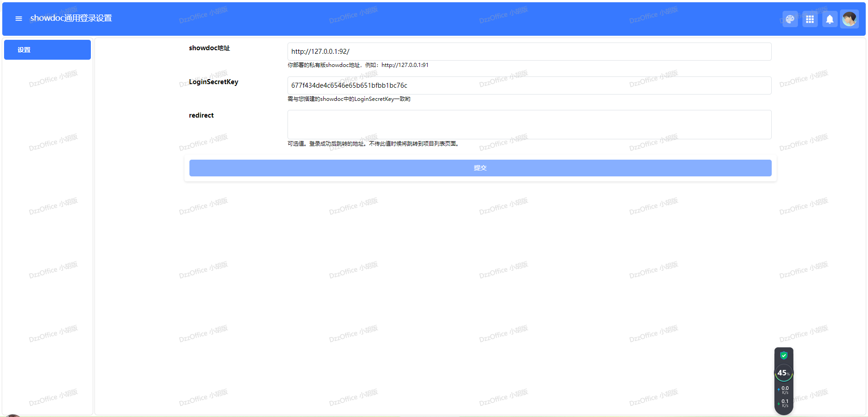The width and height of the screenshot is (868, 417).
Task: Open the user avatar menu
Action: tap(849, 19)
